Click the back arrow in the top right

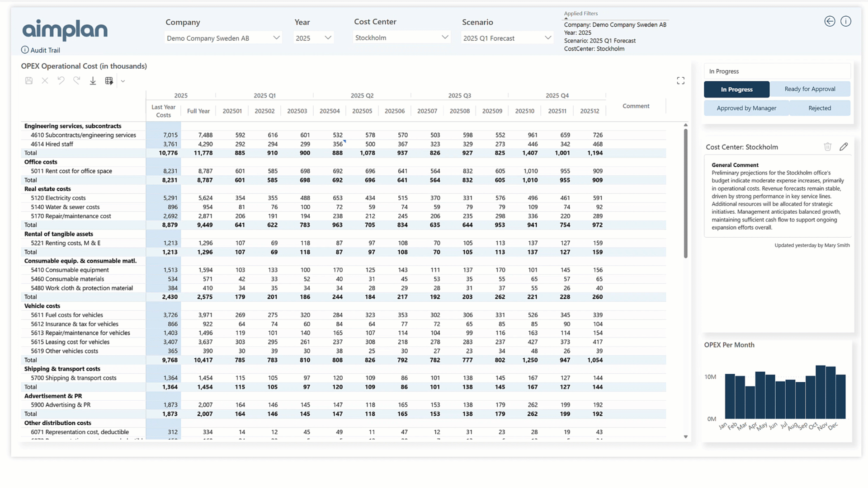tap(830, 21)
